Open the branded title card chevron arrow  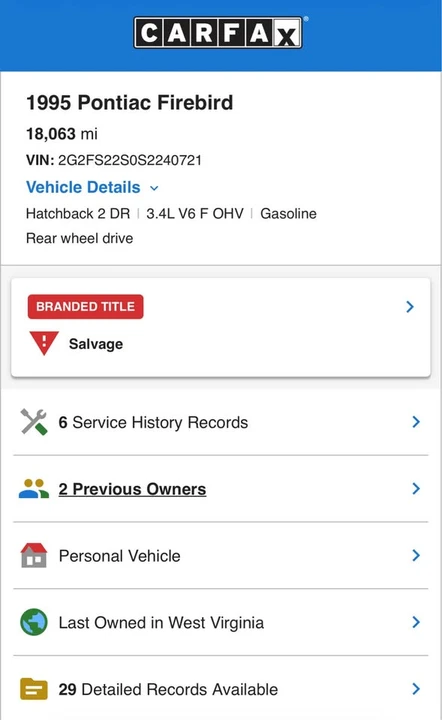(410, 307)
